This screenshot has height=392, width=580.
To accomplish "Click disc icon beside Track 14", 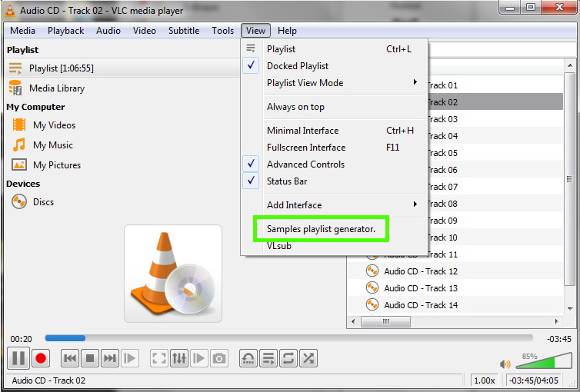I will pos(372,304).
